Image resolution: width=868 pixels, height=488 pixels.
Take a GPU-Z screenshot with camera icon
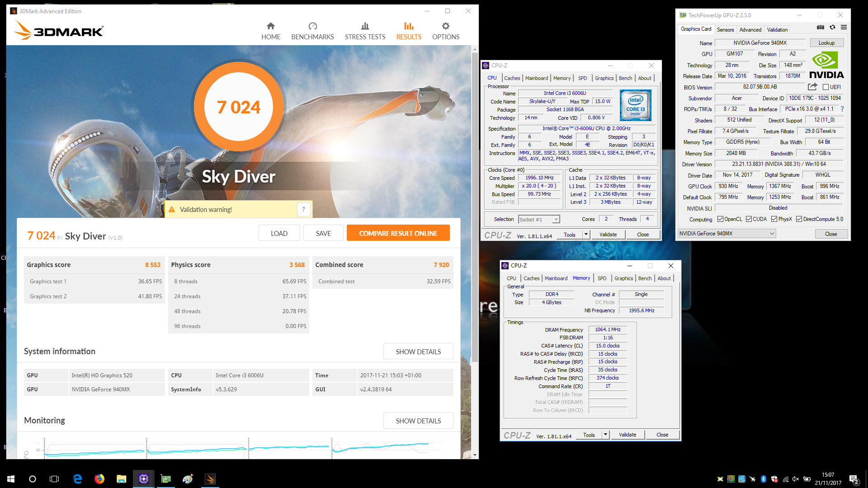click(x=821, y=28)
